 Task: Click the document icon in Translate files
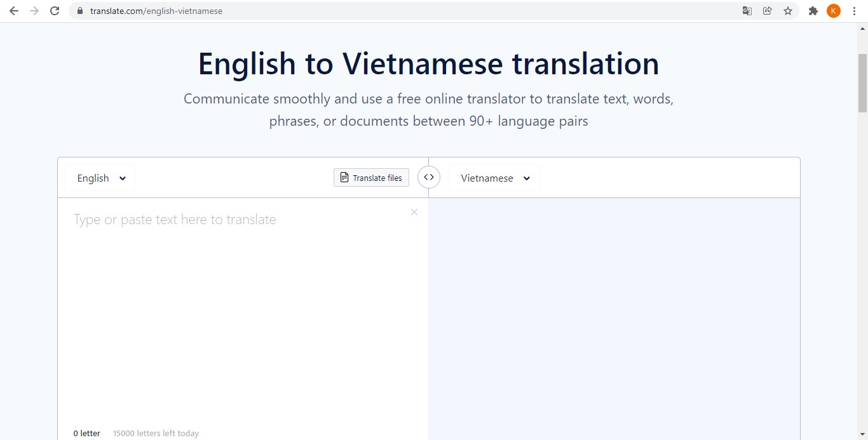(344, 178)
